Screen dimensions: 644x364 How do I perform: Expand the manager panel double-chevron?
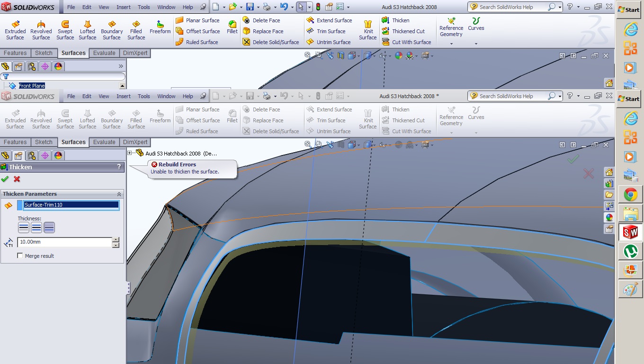[121, 66]
